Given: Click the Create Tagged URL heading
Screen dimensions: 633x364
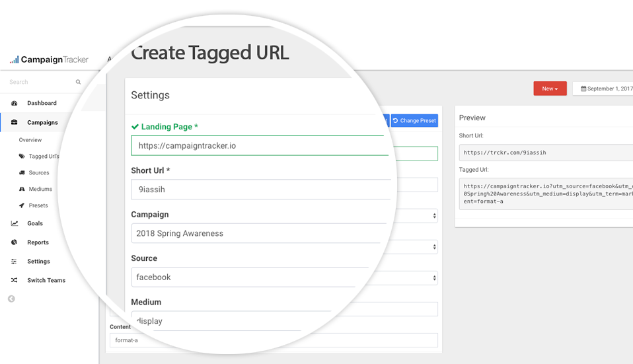Looking at the screenshot, I should pyautogui.click(x=209, y=53).
